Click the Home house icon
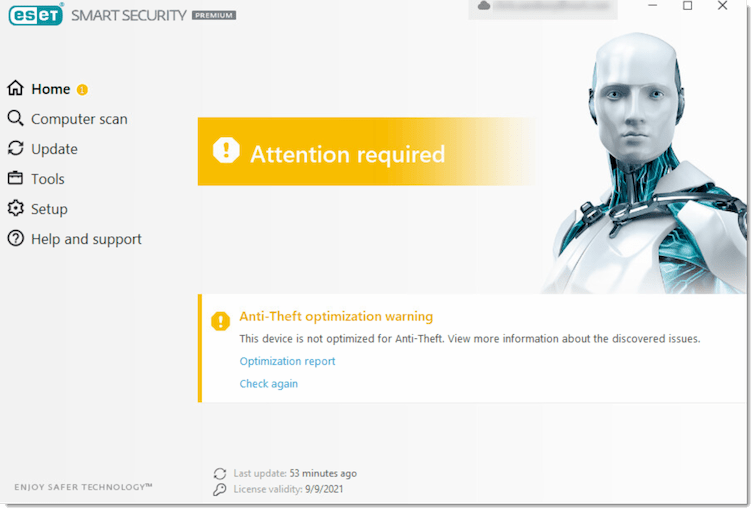The width and height of the screenshot is (755, 512). point(15,88)
